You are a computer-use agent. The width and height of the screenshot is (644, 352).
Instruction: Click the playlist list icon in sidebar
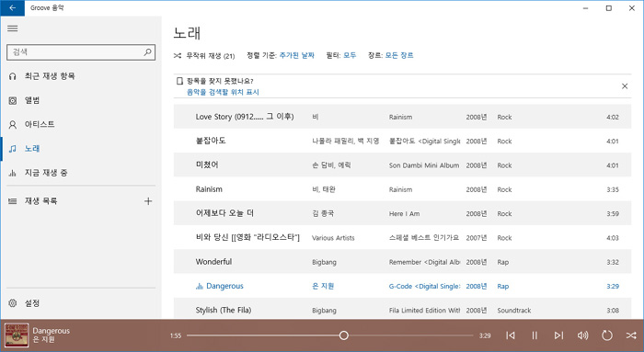[x=13, y=201]
